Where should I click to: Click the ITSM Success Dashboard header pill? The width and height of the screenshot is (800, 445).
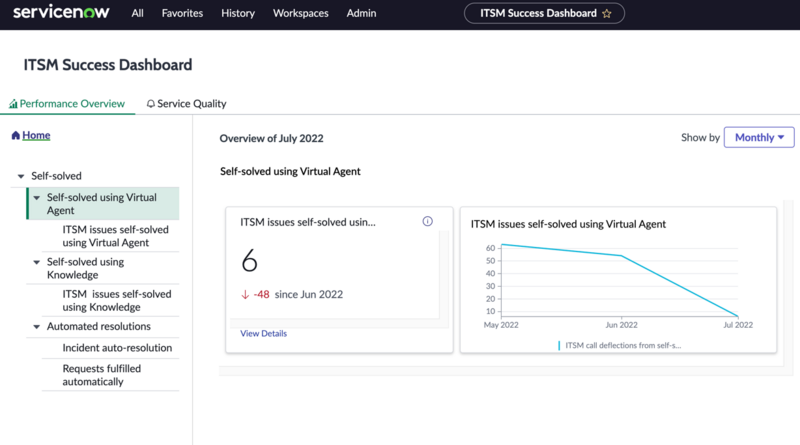coord(544,13)
